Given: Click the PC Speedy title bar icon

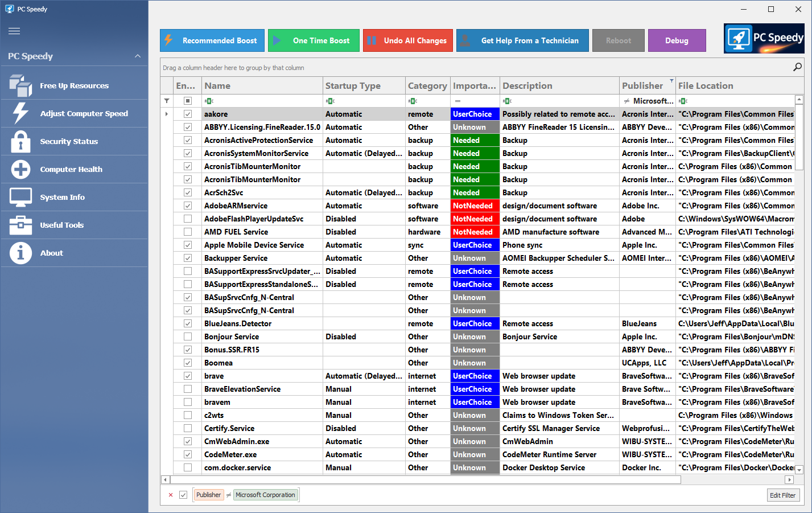Looking at the screenshot, I should pyautogui.click(x=9, y=9).
